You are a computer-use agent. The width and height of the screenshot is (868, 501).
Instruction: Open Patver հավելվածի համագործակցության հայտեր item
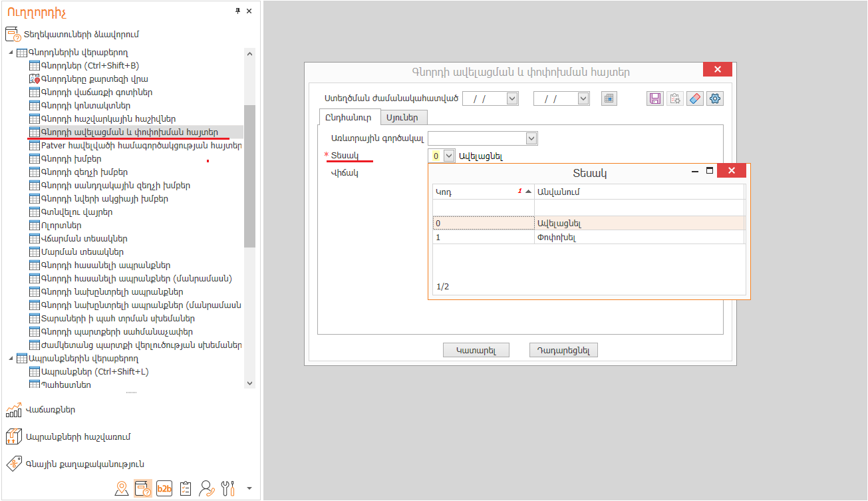[x=142, y=146]
